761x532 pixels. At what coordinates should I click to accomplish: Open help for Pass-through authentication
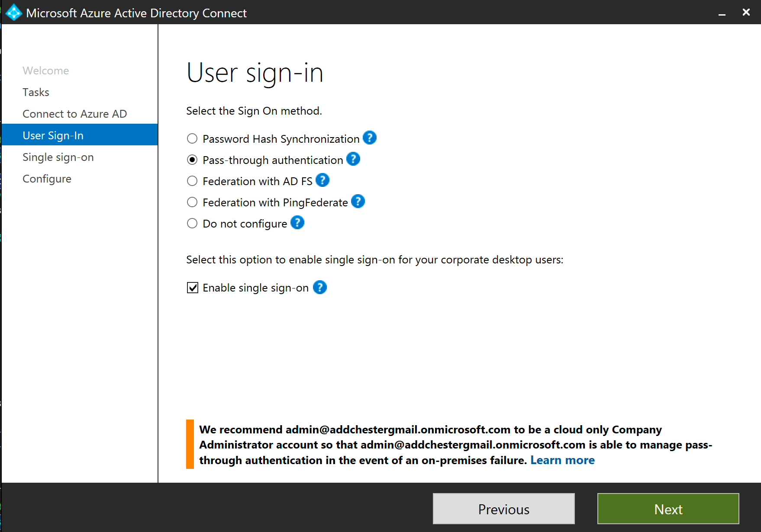pyautogui.click(x=353, y=159)
